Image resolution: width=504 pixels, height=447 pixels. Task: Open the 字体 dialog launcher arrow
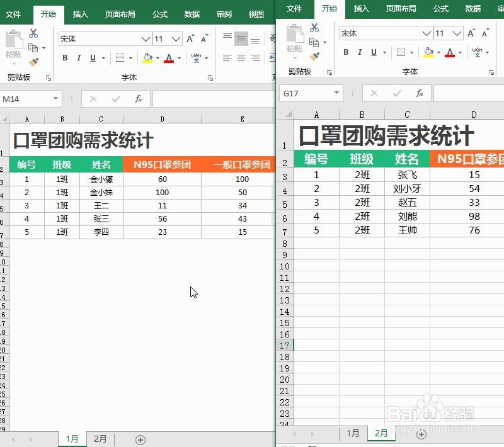(491, 71)
